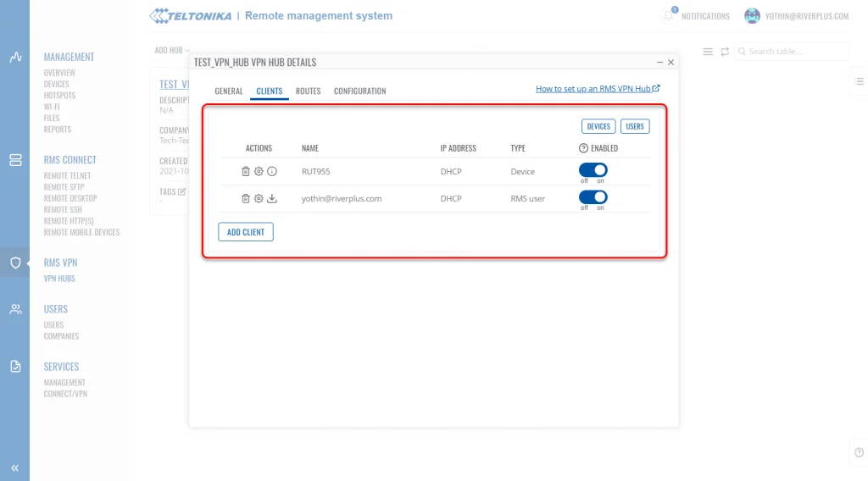Open Connect/VPN under Services
868x481 pixels.
pyautogui.click(x=65, y=394)
